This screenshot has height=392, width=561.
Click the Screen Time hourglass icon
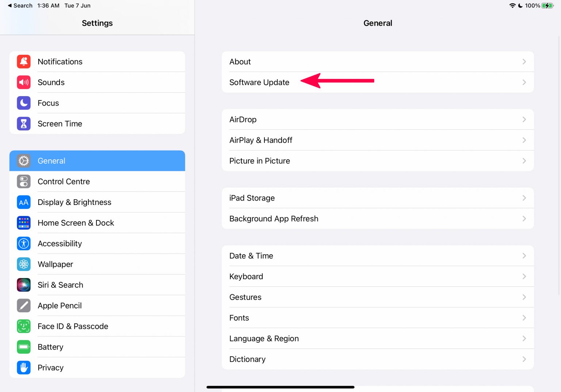pos(23,123)
